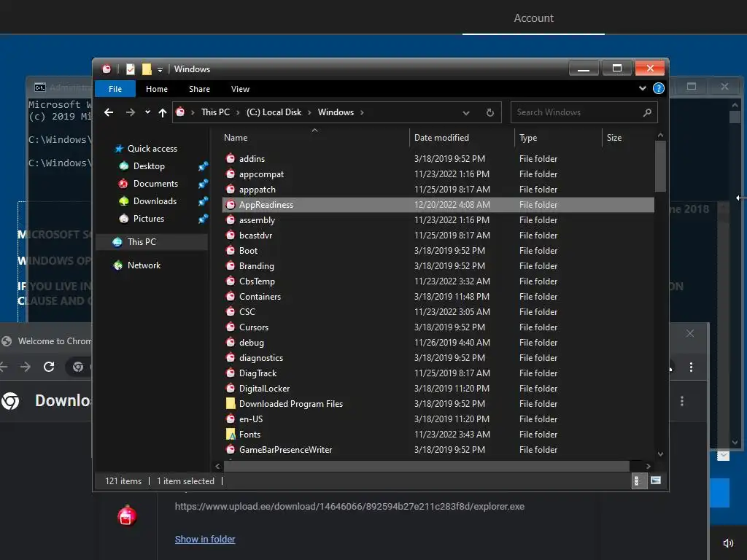Select the addins folder icon

tap(231, 158)
